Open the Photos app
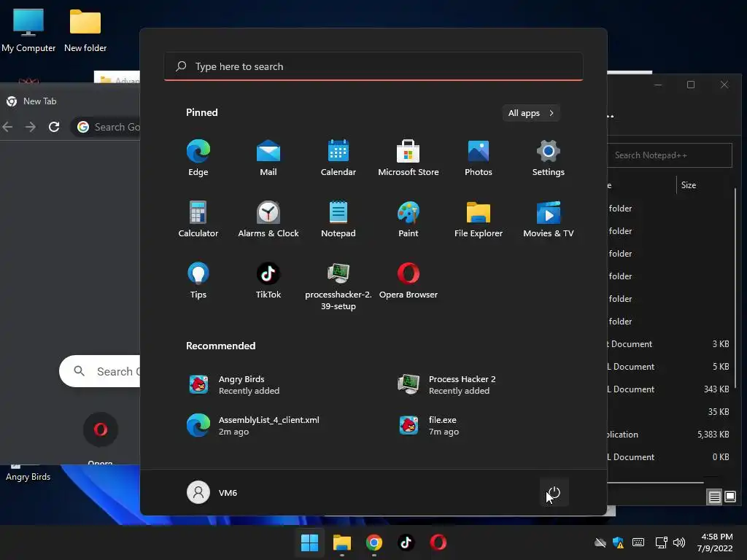Screen dimensions: 747x560 479,158
